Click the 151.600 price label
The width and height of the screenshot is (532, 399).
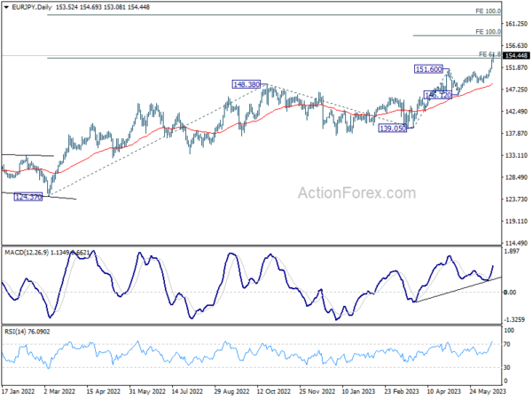coord(428,69)
